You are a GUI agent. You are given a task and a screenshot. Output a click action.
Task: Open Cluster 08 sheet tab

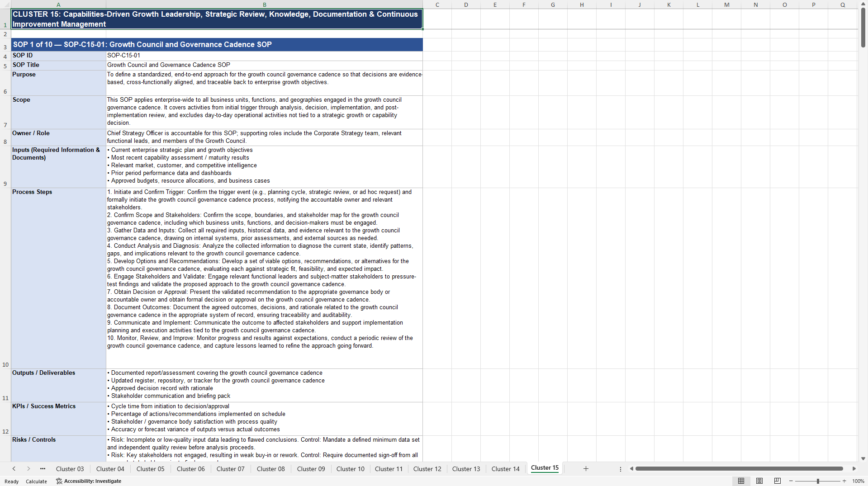270,469
